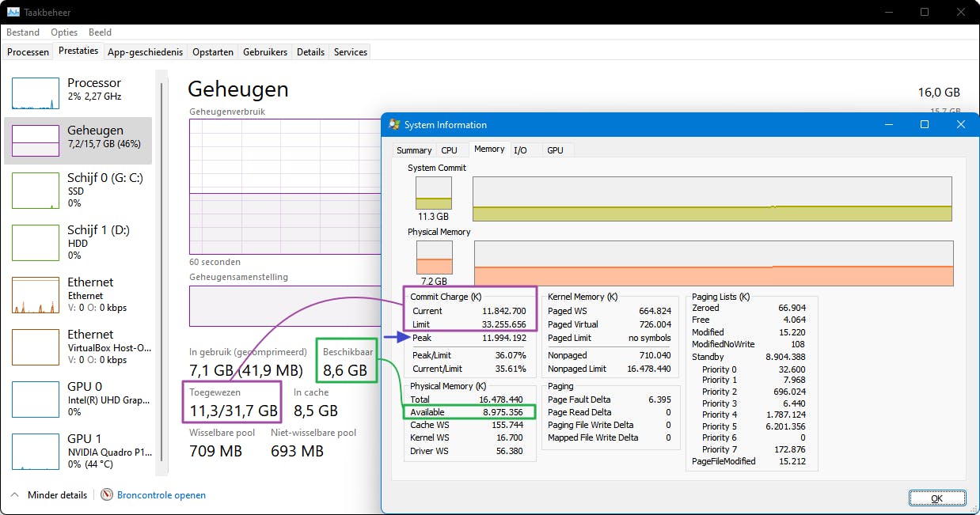Open the Beeld menu

(100, 32)
